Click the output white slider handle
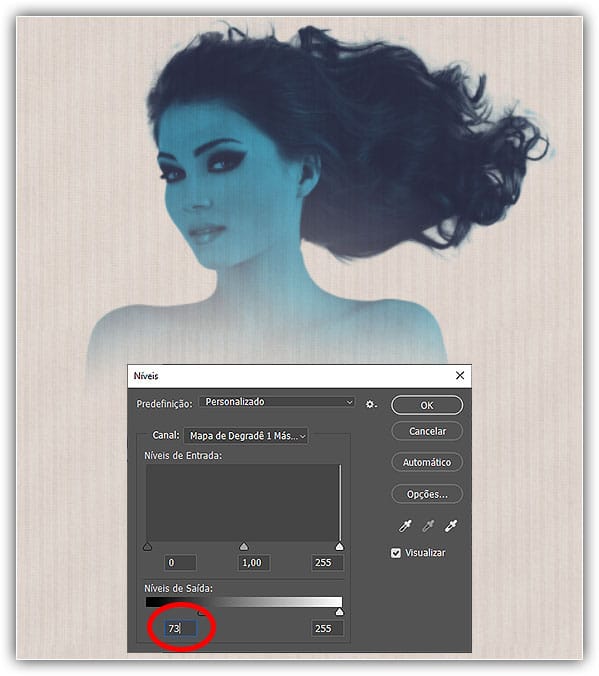599x676 pixels. tap(340, 612)
